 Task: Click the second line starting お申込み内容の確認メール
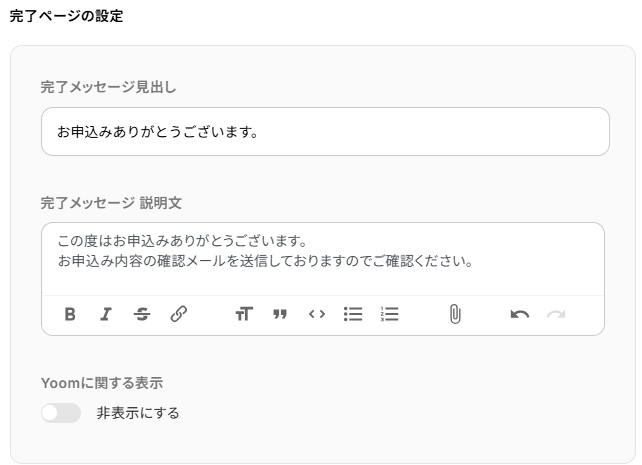pos(264,262)
